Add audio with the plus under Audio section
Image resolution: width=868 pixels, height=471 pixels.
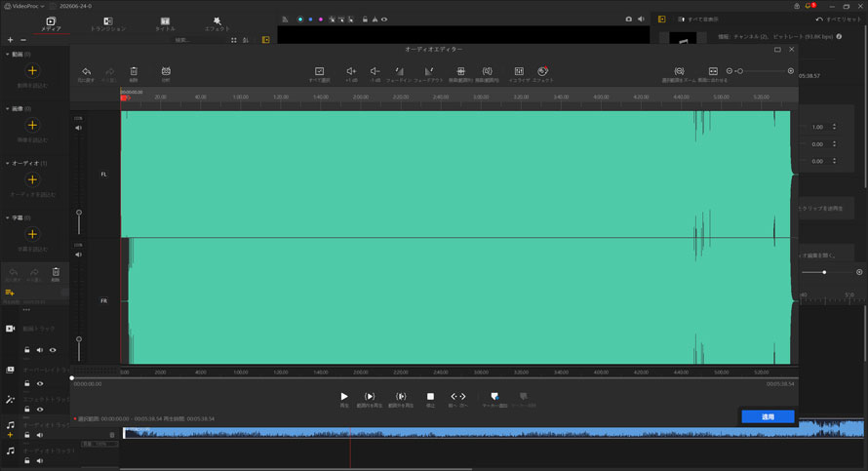pyautogui.click(x=32, y=179)
